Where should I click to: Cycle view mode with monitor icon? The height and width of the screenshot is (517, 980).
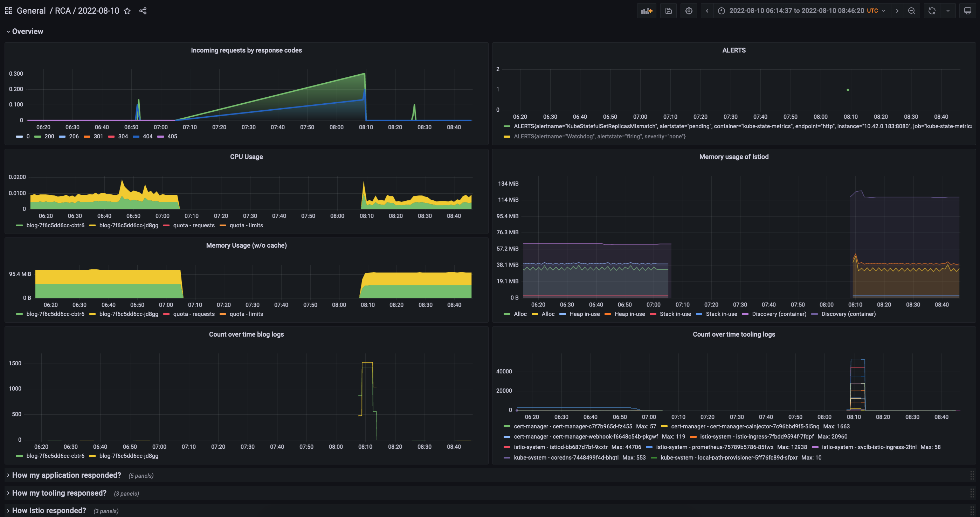click(967, 11)
